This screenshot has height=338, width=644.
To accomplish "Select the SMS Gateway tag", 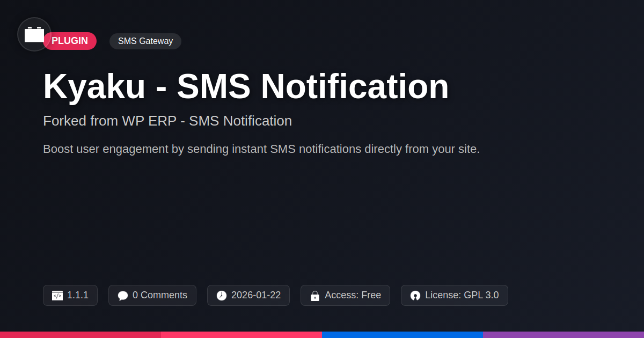I will [x=145, y=41].
